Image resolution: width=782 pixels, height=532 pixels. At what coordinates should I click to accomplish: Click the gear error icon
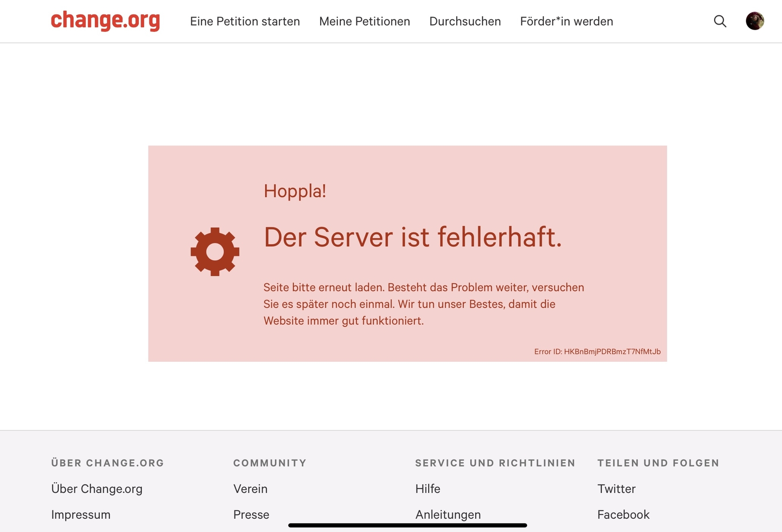tap(215, 252)
